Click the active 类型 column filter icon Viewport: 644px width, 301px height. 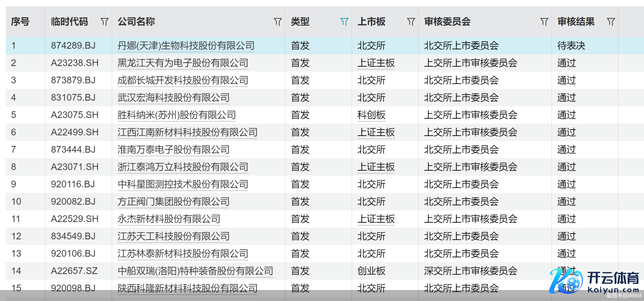click(x=344, y=22)
